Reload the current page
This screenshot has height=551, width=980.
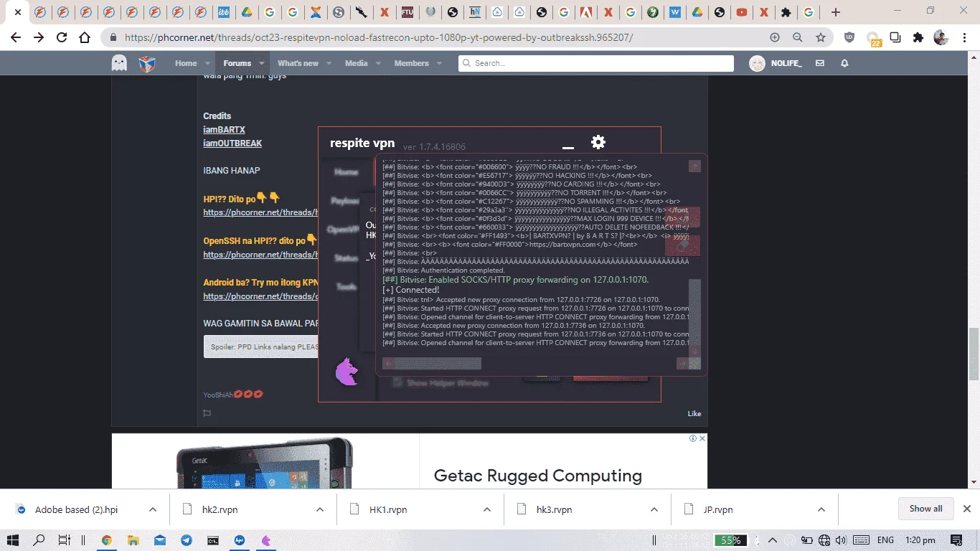pos(62,37)
